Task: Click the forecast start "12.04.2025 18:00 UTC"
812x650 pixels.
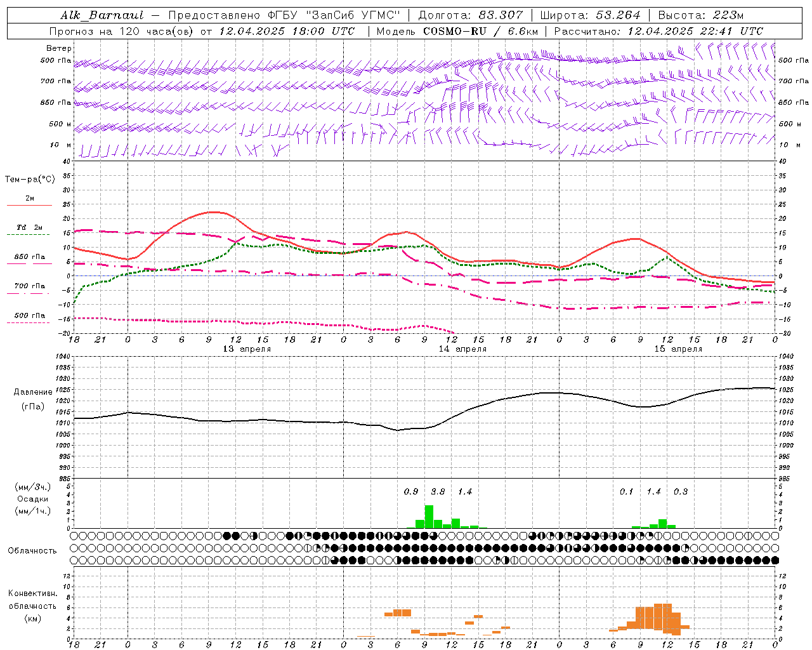Action: [287, 31]
